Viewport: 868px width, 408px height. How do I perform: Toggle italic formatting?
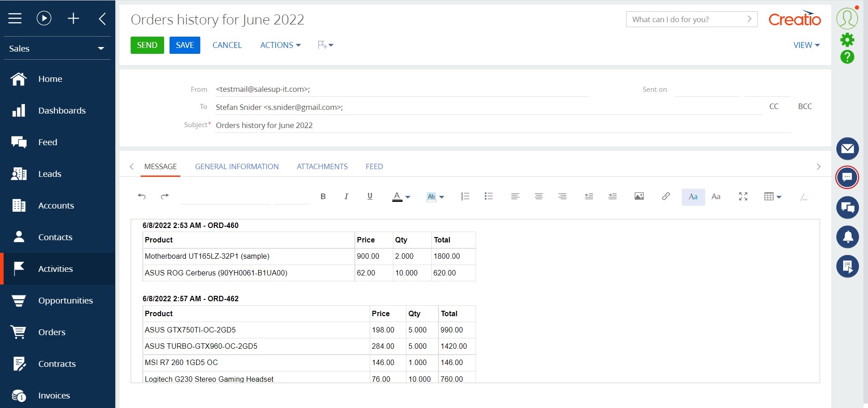coord(346,196)
